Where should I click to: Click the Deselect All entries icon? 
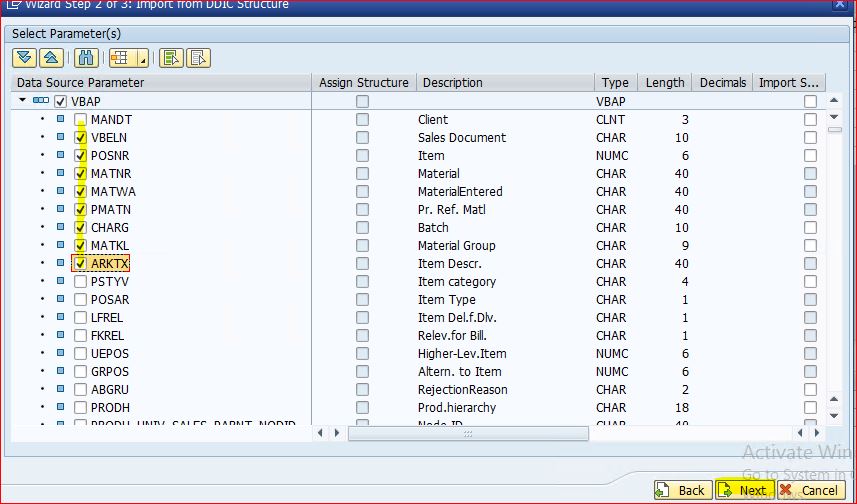click(198, 57)
